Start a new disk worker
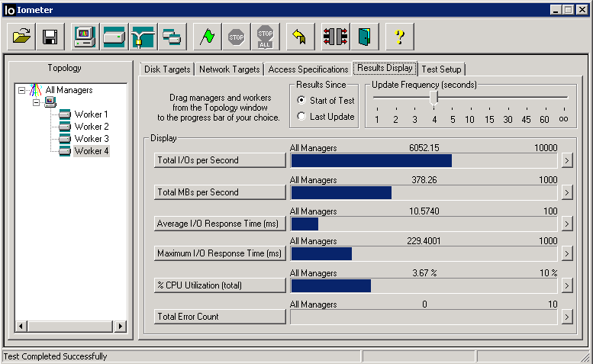The width and height of the screenshot is (593, 364). pyautogui.click(x=114, y=37)
